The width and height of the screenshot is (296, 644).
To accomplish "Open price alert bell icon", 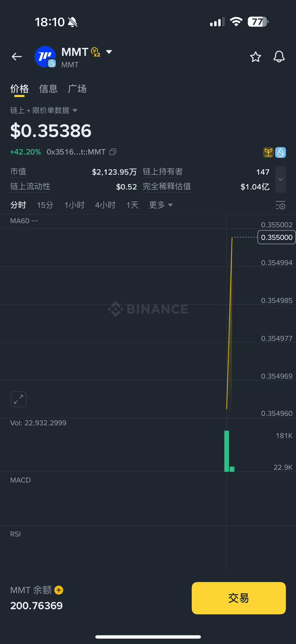I will [x=279, y=57].
